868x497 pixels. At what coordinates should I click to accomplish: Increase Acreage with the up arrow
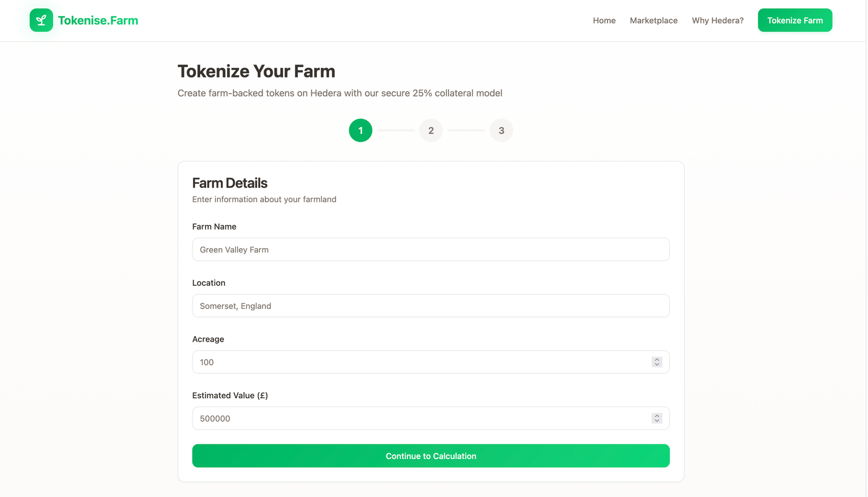657,360
